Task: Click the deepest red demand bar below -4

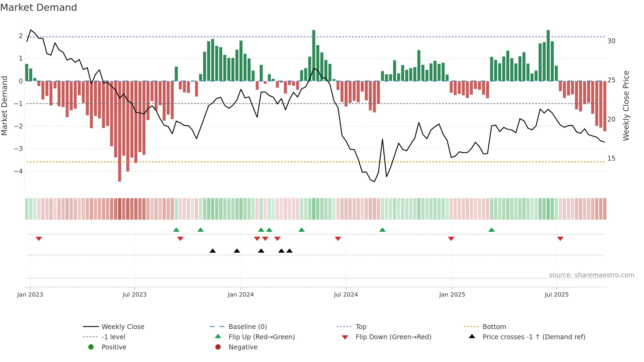Action: pyautogui.click(x=120, y=131)
